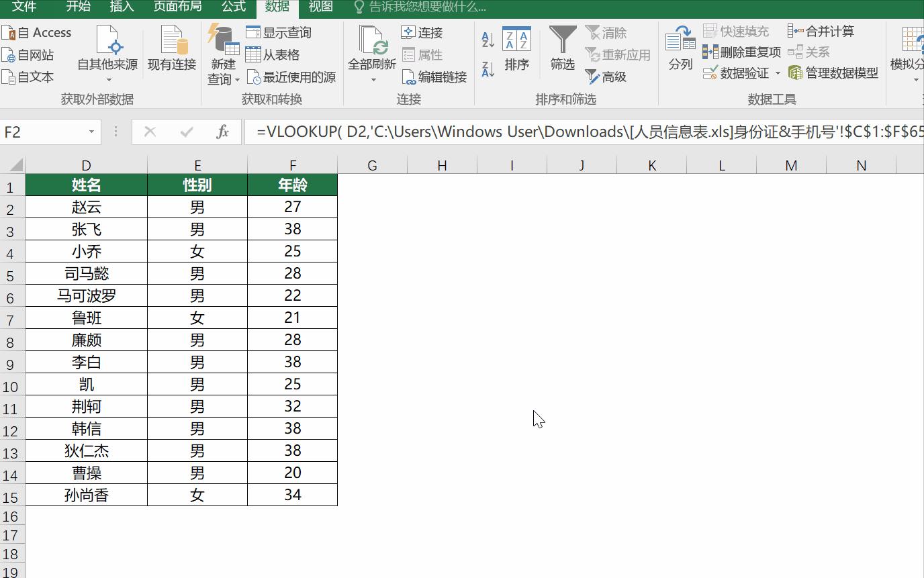Image resolution: width=924 pixels, height=578 pixels.
Task: Select cell containing 张飞
Action: pos(87,230)
